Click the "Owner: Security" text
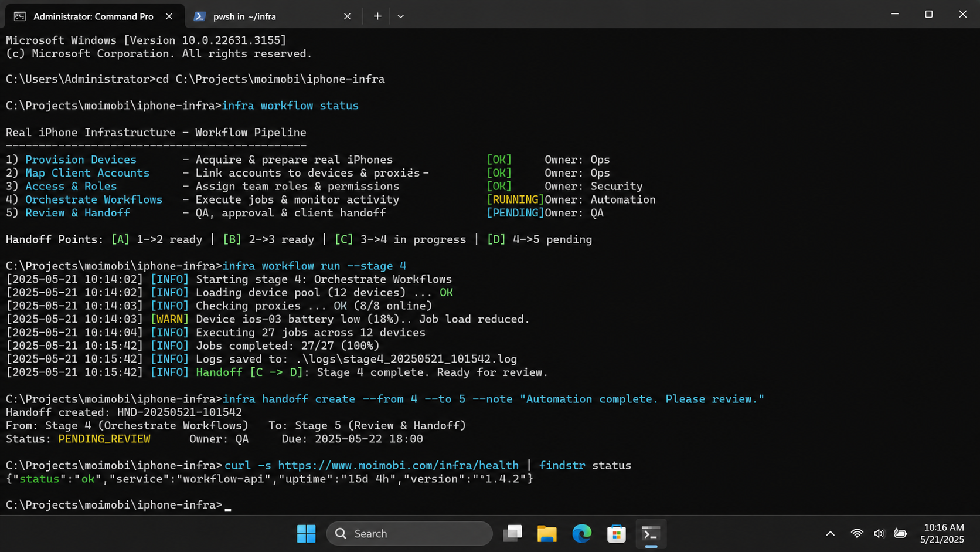This screenshot has width=980, height=552. tap(593, 187)
